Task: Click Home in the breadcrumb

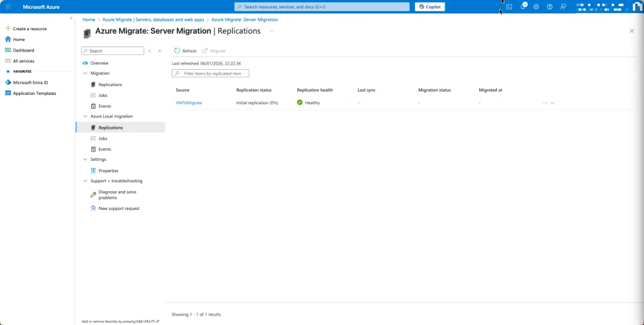Action: point(89,19)
